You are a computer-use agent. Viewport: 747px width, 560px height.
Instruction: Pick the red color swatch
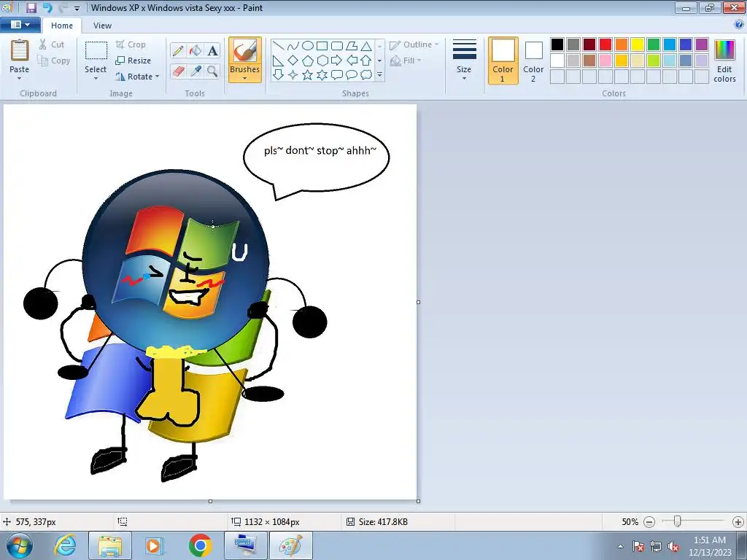tap(605, 44)
